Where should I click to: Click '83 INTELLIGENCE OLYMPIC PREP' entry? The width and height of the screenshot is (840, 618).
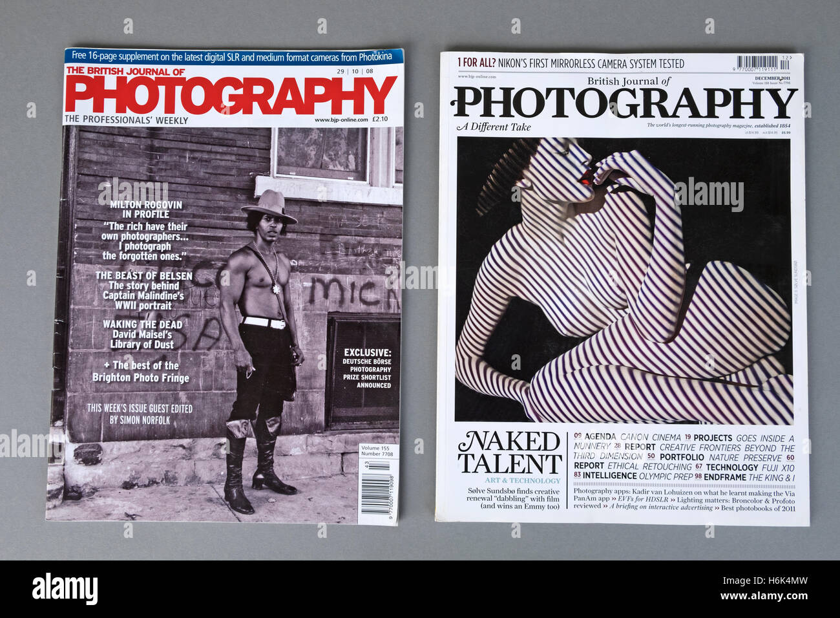pyautogui.click(x=632, y=476)
